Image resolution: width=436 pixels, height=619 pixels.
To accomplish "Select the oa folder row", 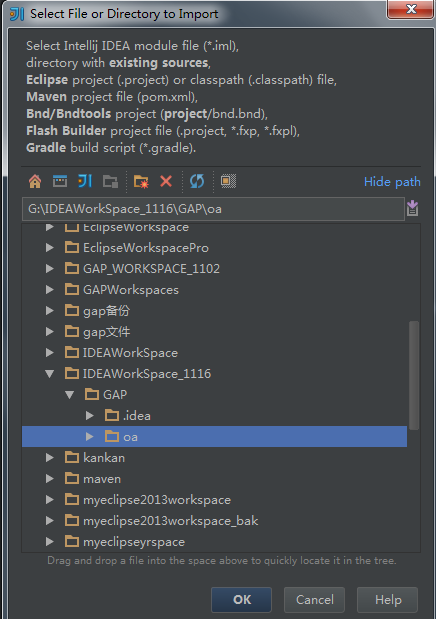I will click(214, 436).
